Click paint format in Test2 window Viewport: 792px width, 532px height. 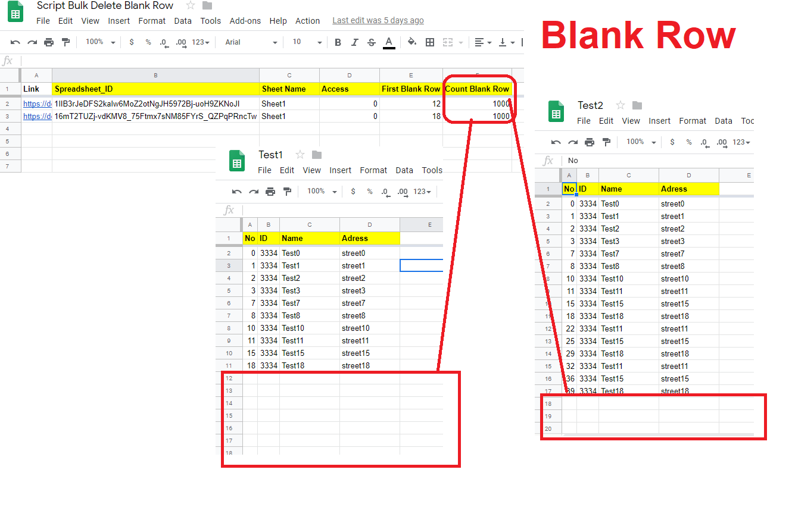click(x=606, y=142)
